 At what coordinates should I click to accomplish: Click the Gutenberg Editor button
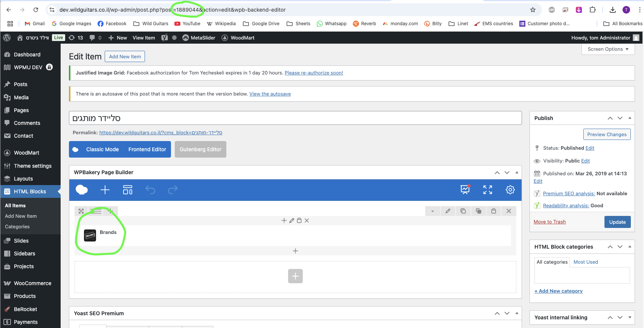pos(200,149)
